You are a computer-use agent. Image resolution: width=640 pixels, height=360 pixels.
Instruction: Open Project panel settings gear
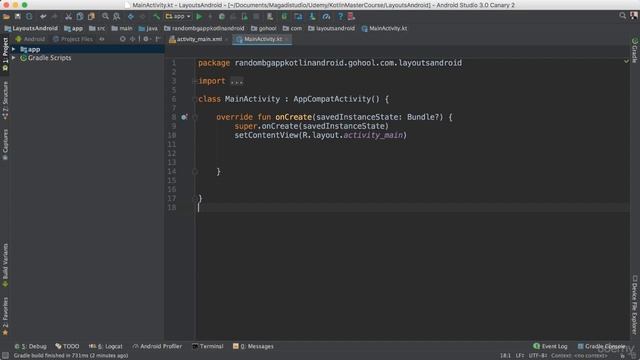point(146,39)
